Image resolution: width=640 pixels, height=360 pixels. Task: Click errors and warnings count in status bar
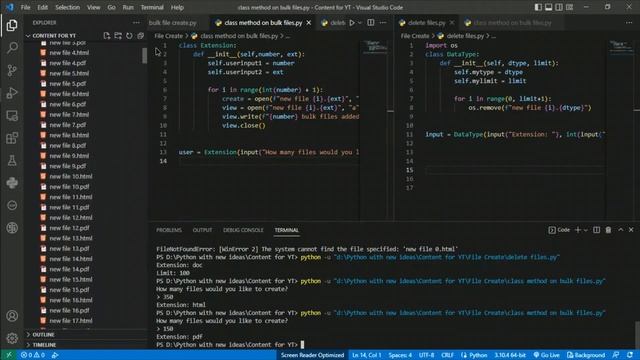(x=33, y=355)
